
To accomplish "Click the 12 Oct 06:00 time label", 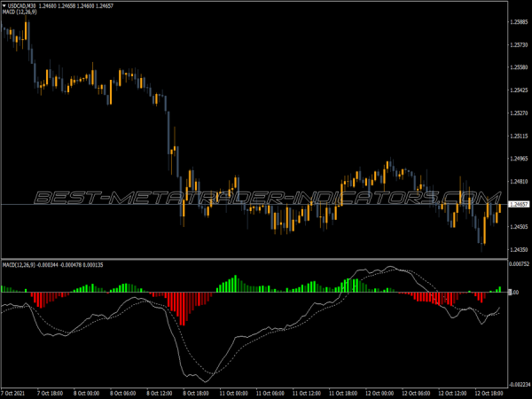I will 416,393.
